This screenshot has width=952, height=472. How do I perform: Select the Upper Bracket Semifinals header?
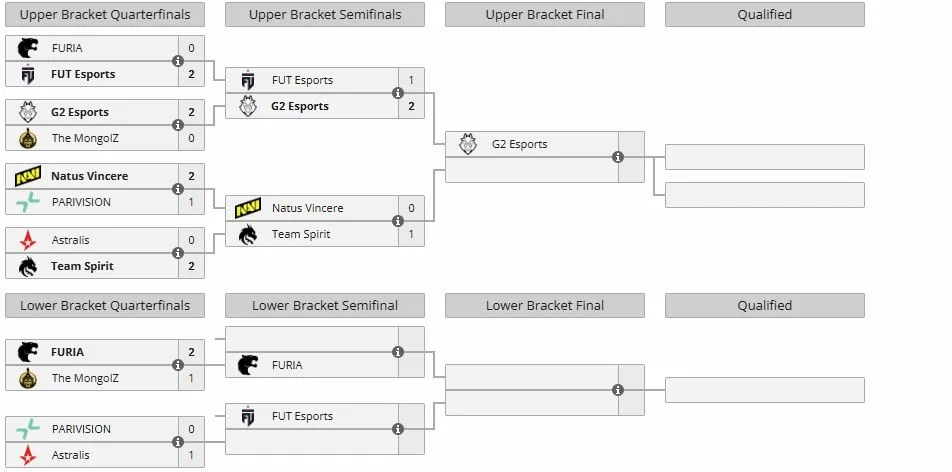tap(325, 15)
